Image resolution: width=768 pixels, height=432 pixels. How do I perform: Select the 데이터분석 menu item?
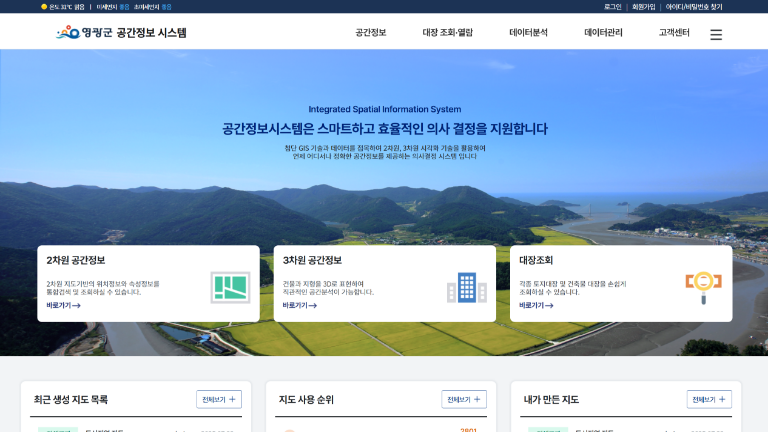click(528, 33)
